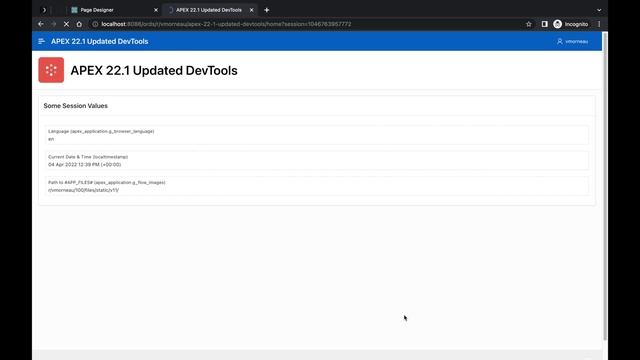
Task: Select the APEX 22.1 Updated DevTools tab
Action: [x=209, y=10]
